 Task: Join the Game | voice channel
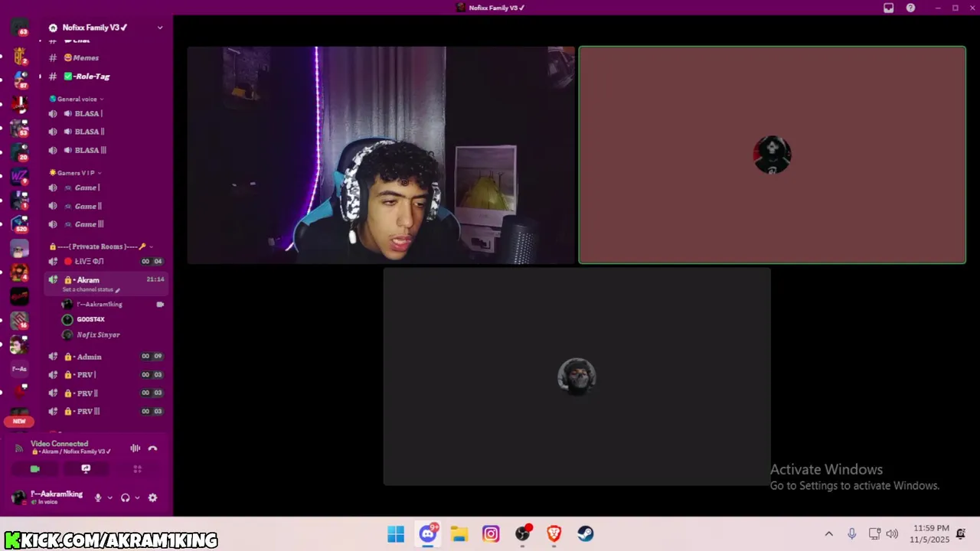pos(106,187)
